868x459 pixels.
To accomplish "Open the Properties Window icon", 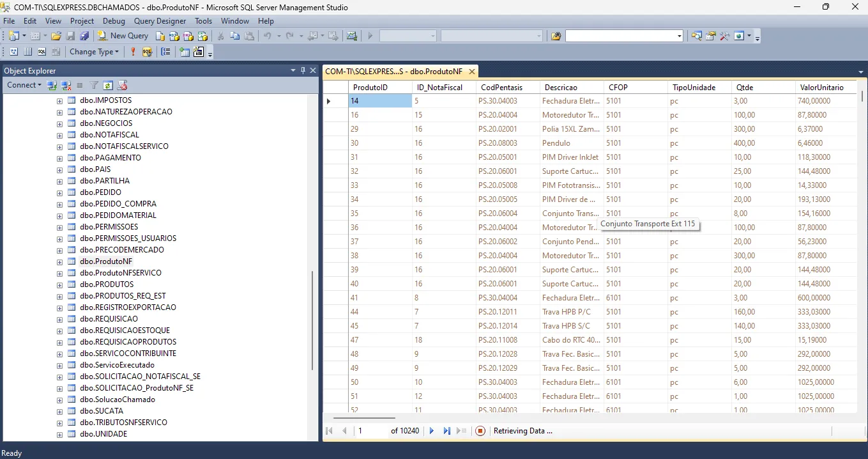I will (710, 36).
